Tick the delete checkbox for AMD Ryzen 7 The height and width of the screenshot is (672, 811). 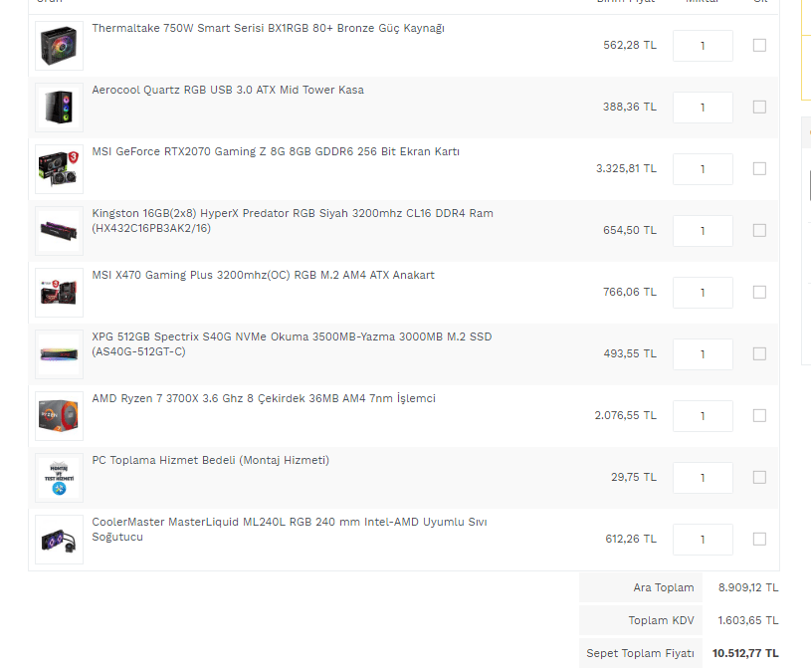pyautogui.click(x=759, y=415)
